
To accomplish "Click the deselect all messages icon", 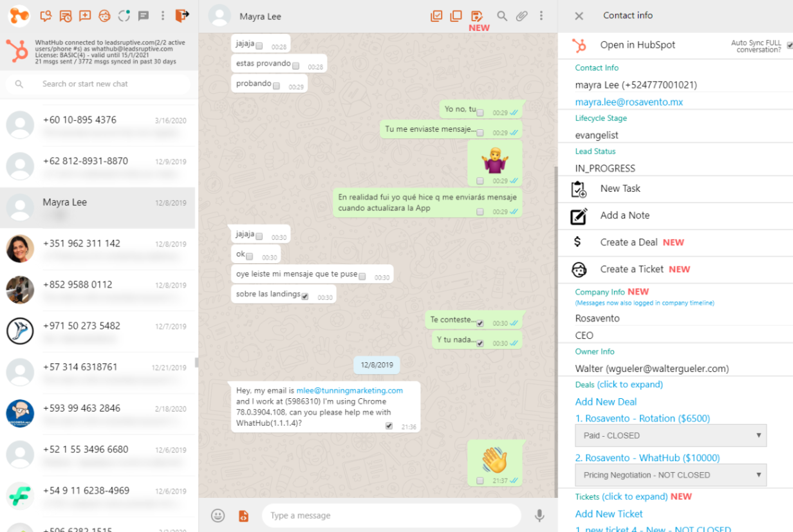I will 456,16.
